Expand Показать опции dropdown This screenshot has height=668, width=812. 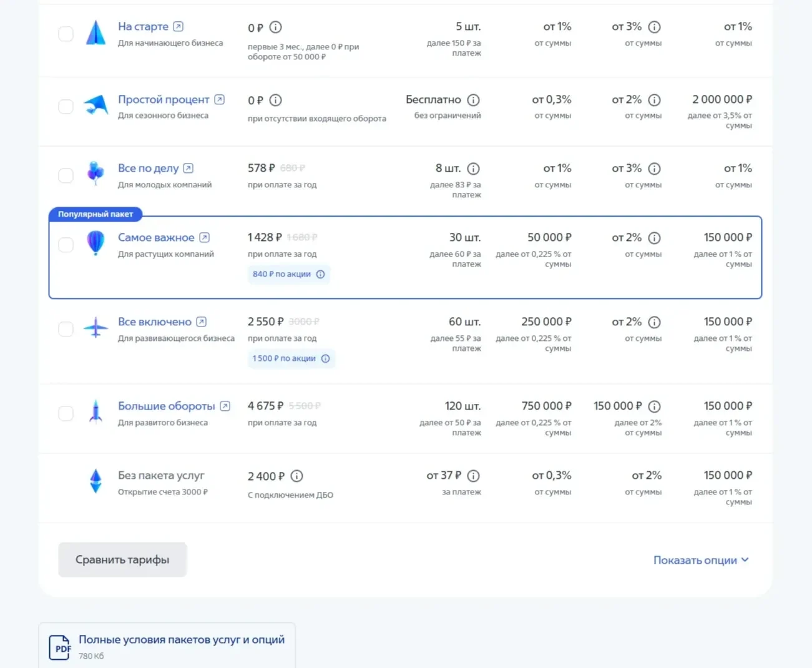pos(701,560)
